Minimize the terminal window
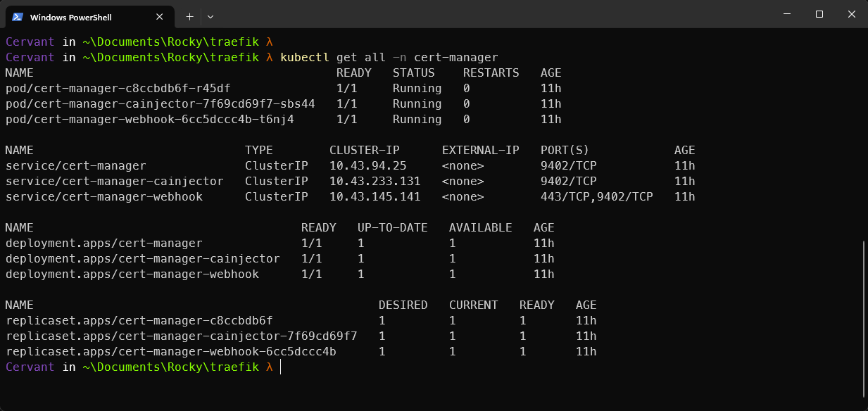Image resolution: width=868 pixels, height=411 pixels. (x=787, y=14)
